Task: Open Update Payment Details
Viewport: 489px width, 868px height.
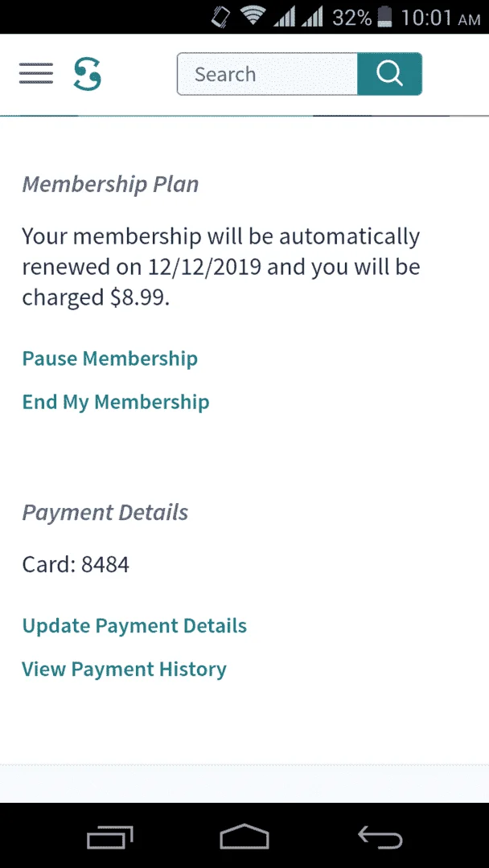Action: point(134,625)
